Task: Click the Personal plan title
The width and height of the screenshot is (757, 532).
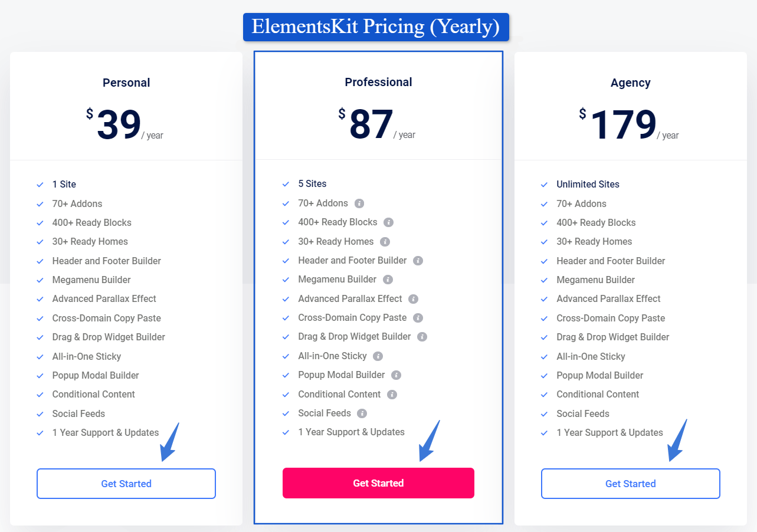Action: pos(126,83)
